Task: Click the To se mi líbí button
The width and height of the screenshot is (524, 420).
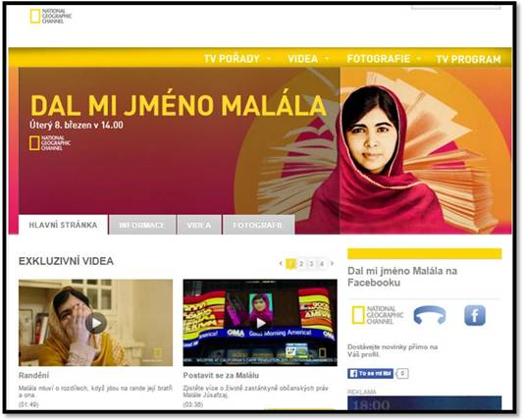Action: tap(370, 374)
